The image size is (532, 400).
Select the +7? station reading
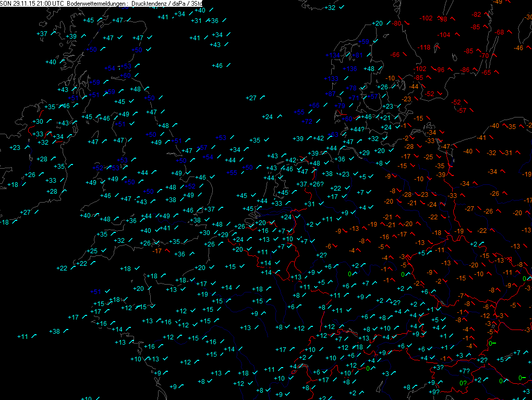pos(464,371)
